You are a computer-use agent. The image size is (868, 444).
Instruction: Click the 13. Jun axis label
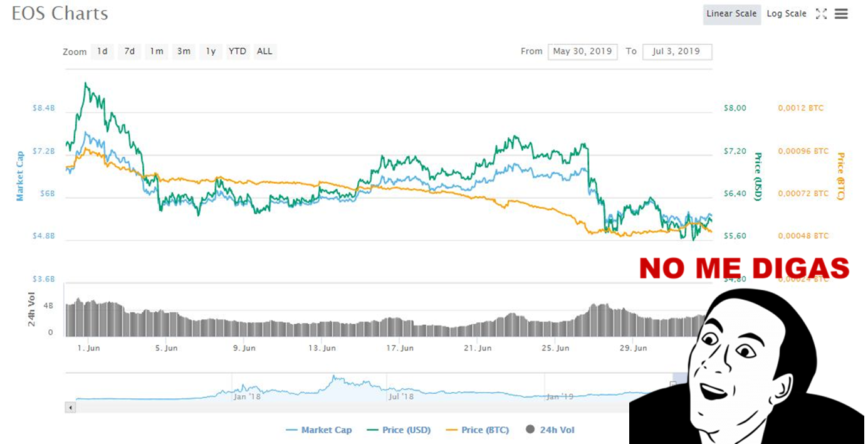(x=324, y=347)
